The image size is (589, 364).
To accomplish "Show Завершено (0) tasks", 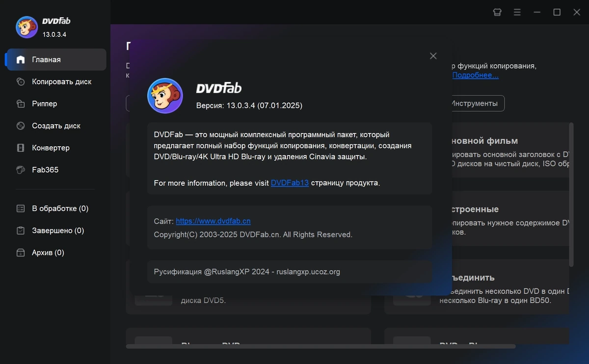I will tap(55, 231).
